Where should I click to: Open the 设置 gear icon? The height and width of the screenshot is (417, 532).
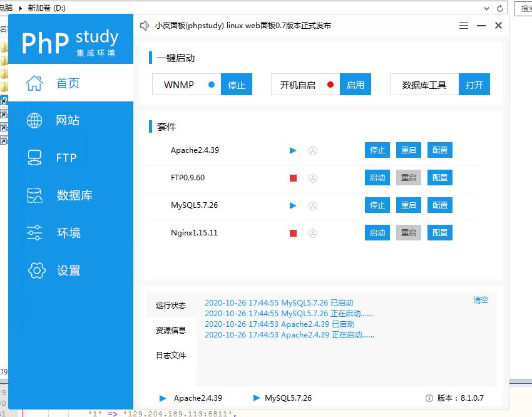click(37, 270)
